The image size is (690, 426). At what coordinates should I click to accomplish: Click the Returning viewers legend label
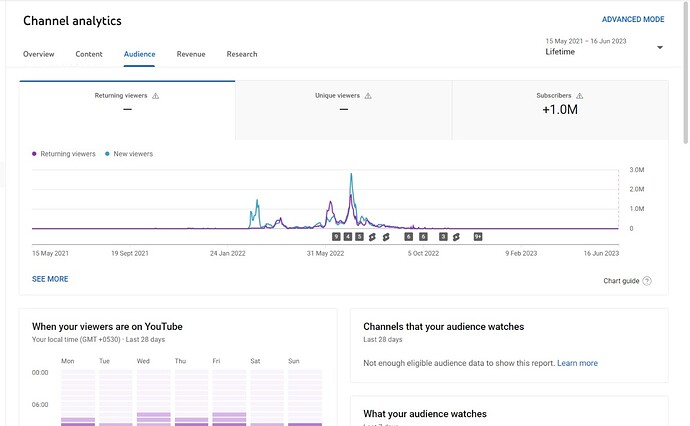click(68, 154)
